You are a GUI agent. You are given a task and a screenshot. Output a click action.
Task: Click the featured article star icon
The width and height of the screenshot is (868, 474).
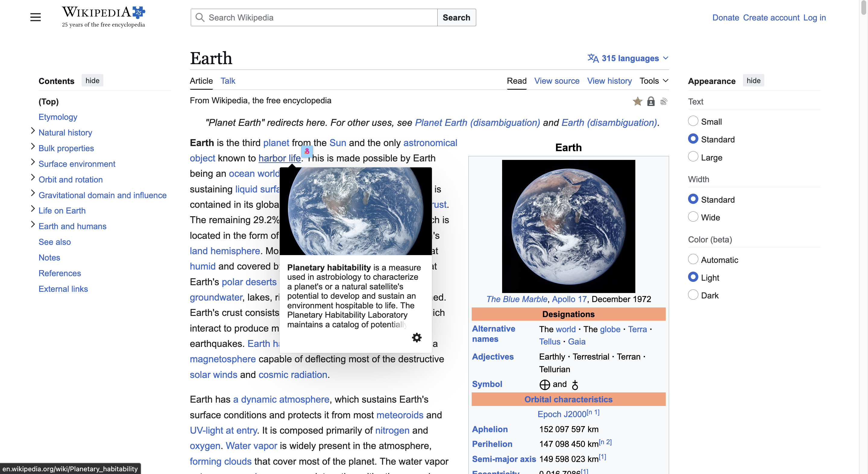[637, 101]
